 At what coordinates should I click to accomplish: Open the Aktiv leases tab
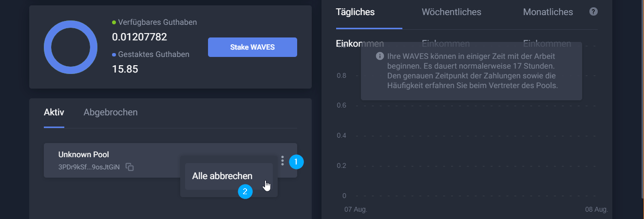(x=54, y=112)
